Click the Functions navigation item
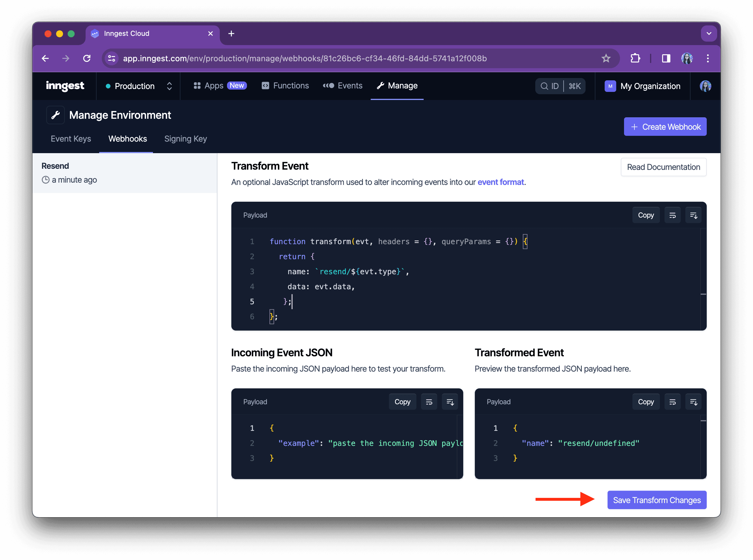 [291, 85]
